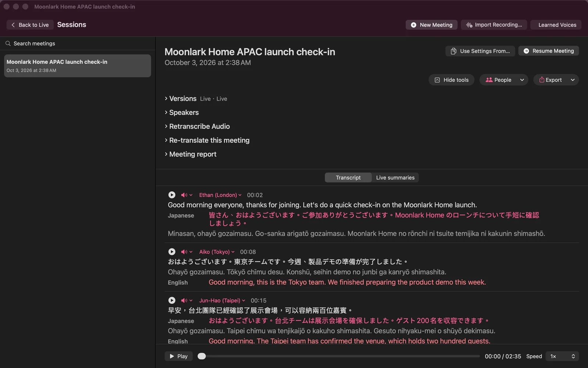
Task: Play Jun-Hao (Taipei) segment audio
Action: tap(172, 300)
